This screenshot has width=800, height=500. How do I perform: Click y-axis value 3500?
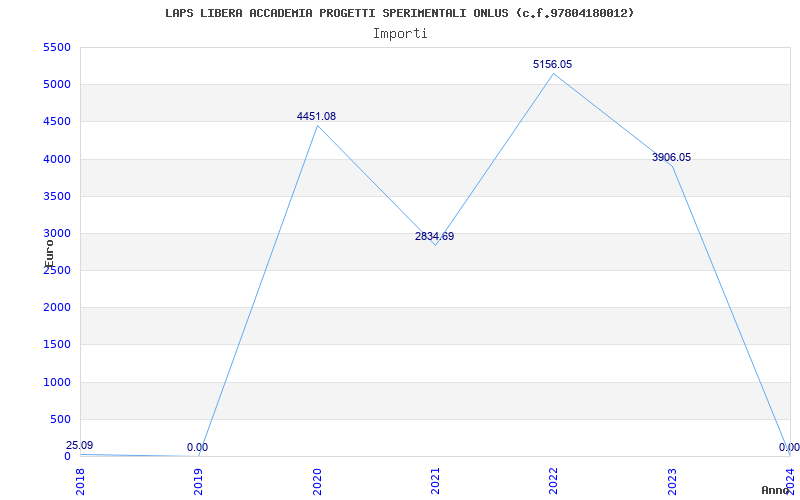(x=57, y=196)
